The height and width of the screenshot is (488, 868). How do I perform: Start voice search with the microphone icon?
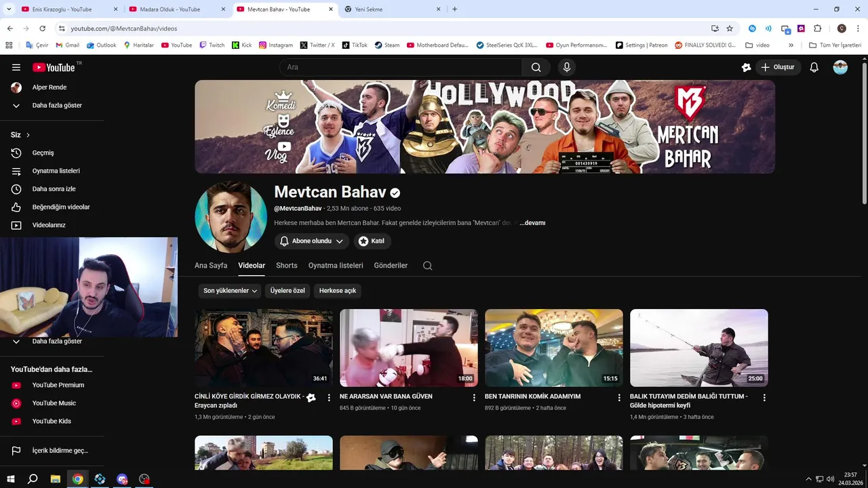point(567,67)
